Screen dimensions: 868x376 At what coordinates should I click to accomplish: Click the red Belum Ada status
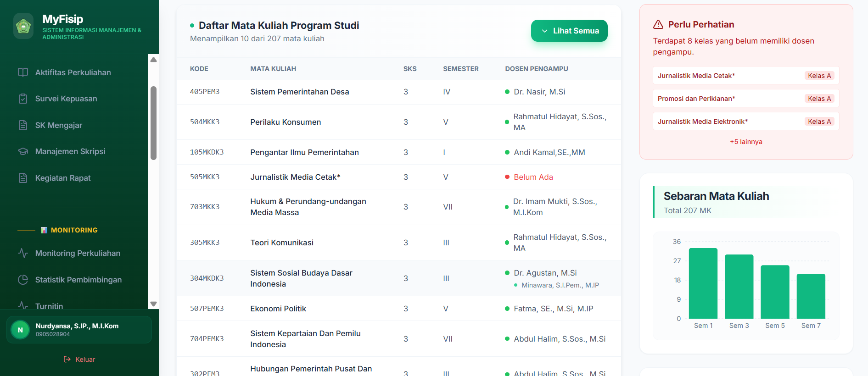[533, 177]
